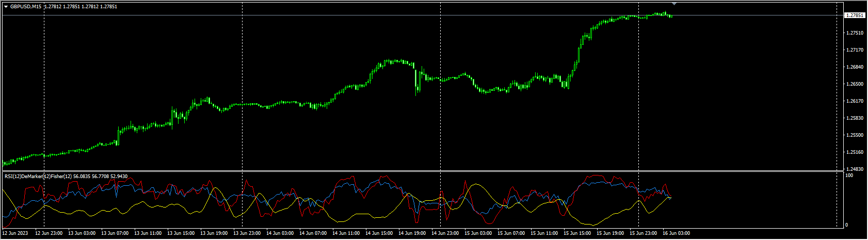Click the 14 Jun 23:00 time label

click(445, 234)
